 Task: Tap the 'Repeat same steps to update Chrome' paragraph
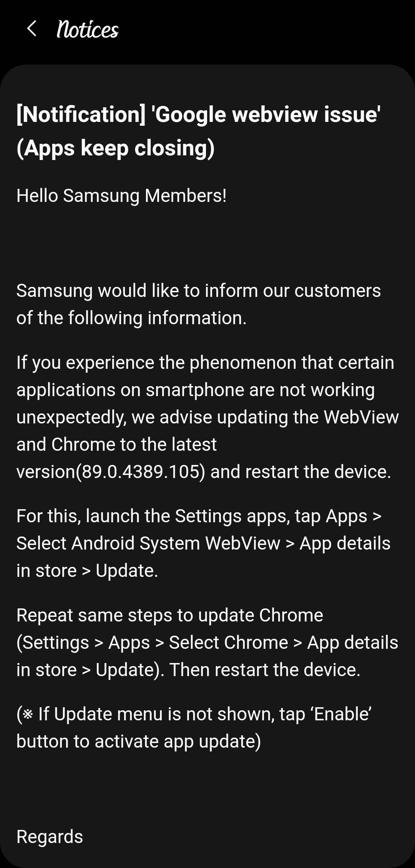[207, 642]
